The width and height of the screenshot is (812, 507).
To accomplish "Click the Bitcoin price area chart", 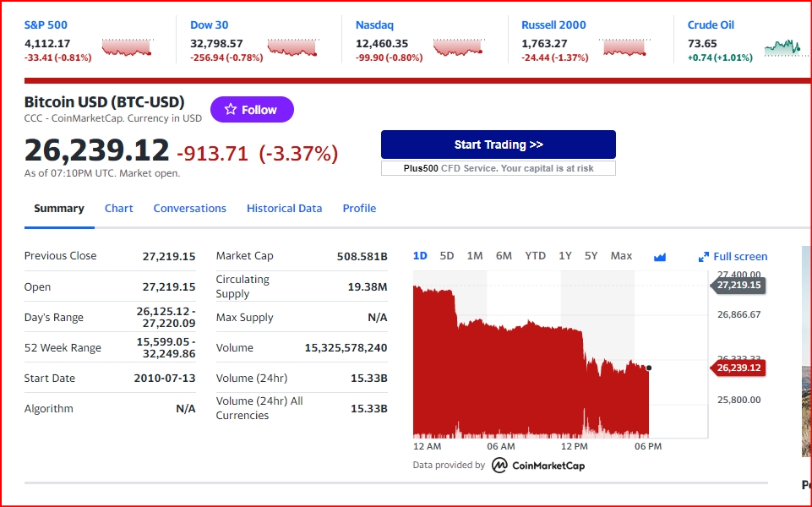I will pos(531,361).
